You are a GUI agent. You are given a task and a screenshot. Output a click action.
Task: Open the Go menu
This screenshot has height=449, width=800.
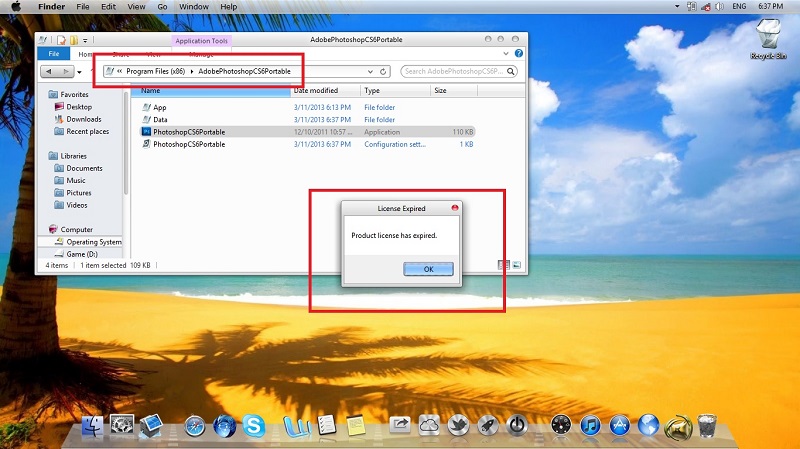pyautogui.click(x=162, y=7)
